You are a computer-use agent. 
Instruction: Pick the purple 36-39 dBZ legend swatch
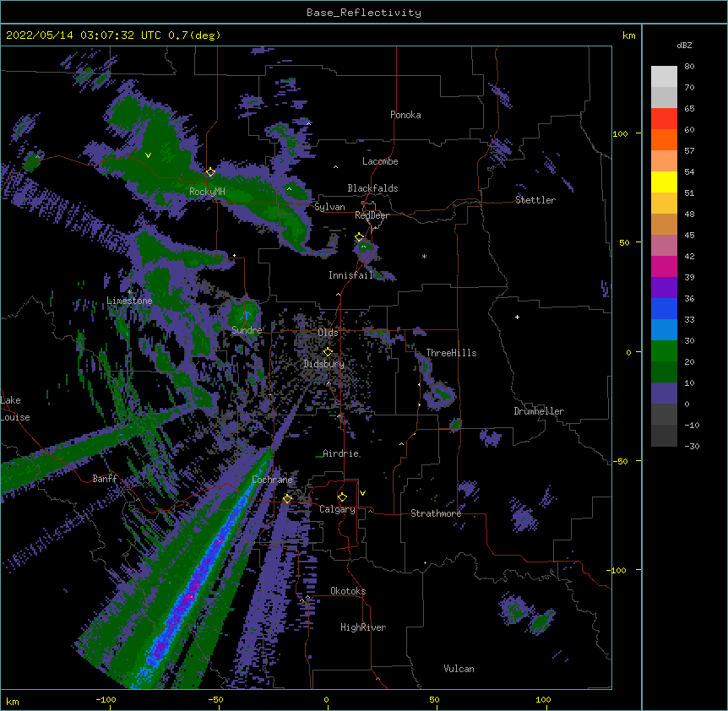coord(664,287)
